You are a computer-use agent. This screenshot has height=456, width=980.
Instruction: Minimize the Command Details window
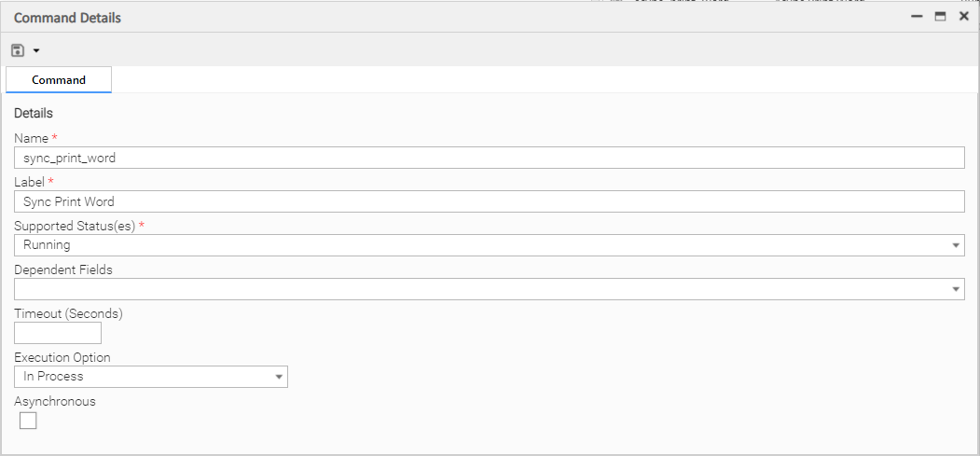tap(917, 17)
